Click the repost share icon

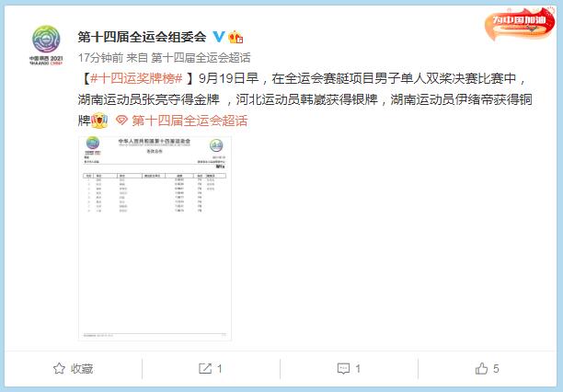tap(205, 368)
